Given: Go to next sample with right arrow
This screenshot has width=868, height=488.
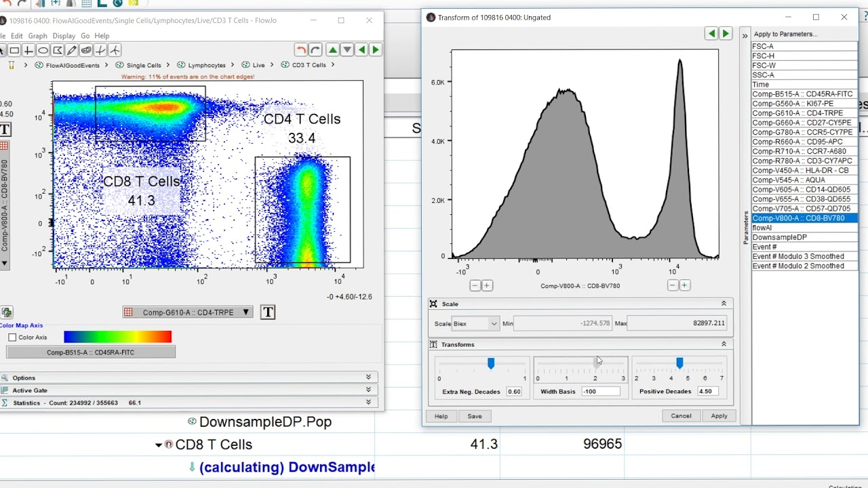Looking at the screenshot, I should click(x=376, y=50).
